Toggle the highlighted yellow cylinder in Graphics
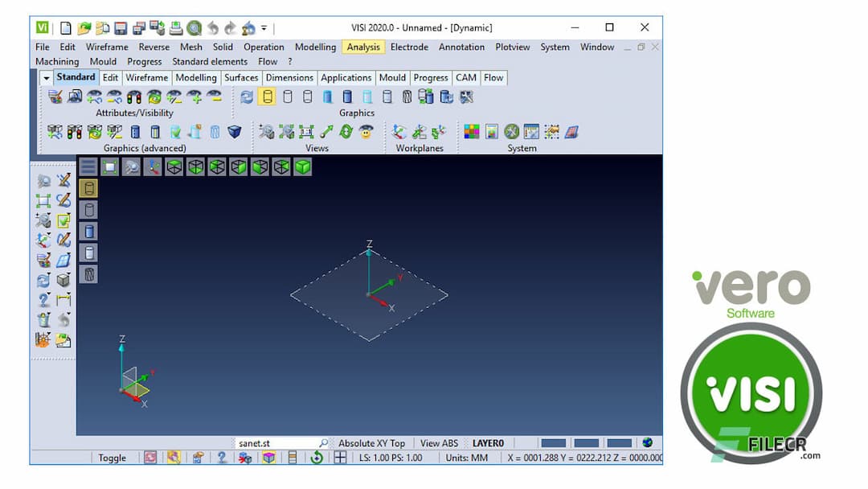Viewport: 868px width, 489px height. coord(268,97)
